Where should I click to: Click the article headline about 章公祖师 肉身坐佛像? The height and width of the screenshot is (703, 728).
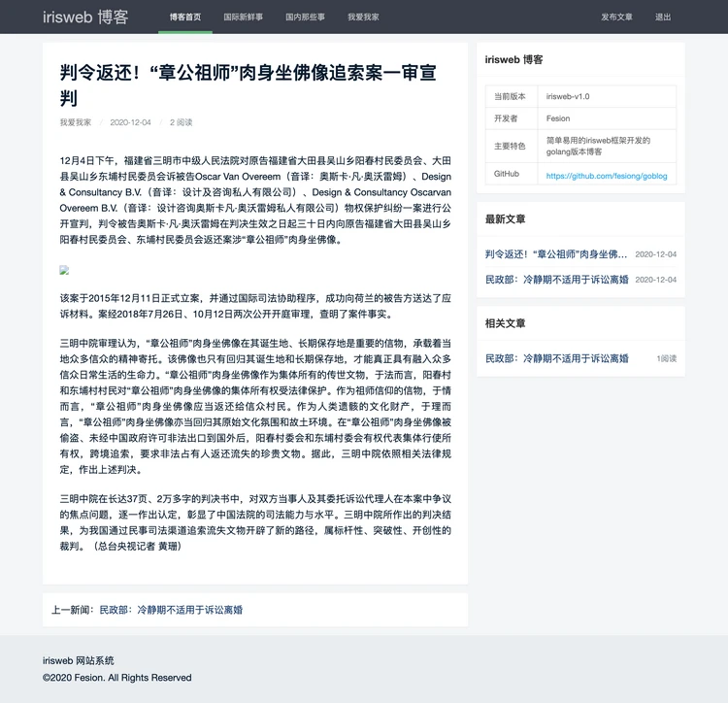[243, 84]
